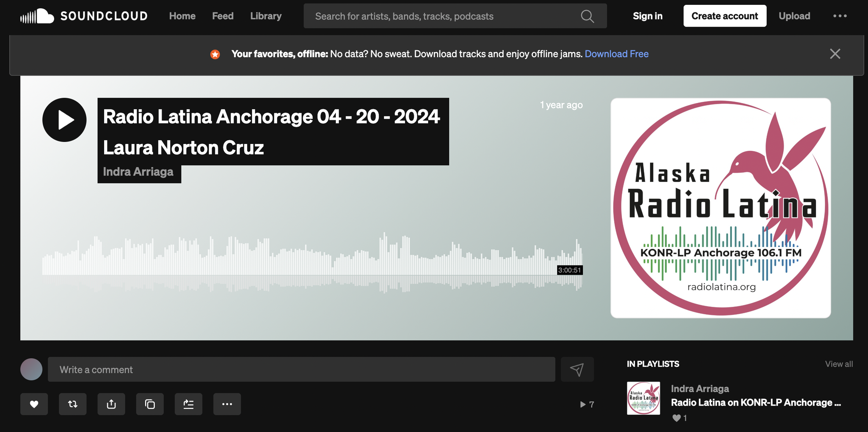868x432 pixels.
Task: Focus the Write a comment field
Action: (x=301, y=369)
